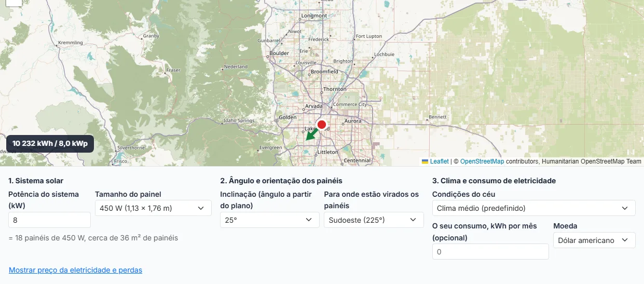
Task: Click the Broomfield label on the map
Action: click(x=324, y=72)
